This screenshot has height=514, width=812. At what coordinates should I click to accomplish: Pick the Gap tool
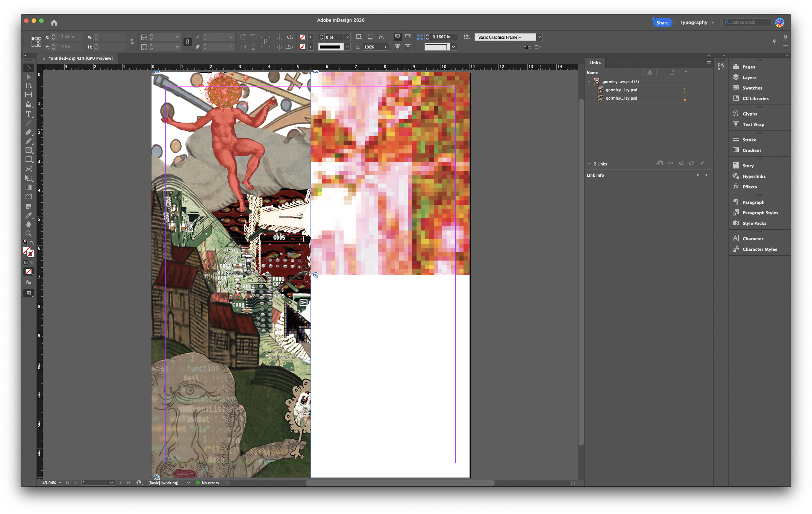point(29,95)
